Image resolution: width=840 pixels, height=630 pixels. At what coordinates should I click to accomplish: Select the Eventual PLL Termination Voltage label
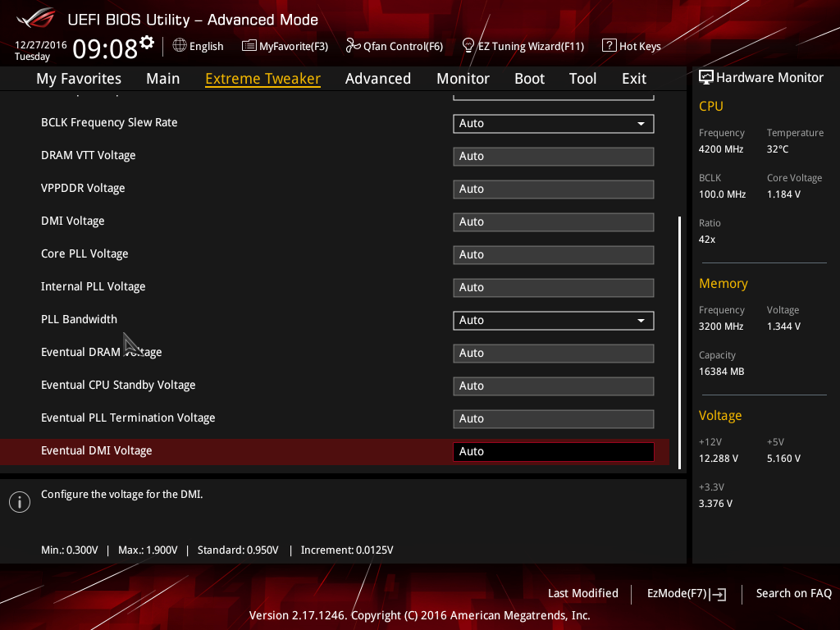tap(128, 418)
